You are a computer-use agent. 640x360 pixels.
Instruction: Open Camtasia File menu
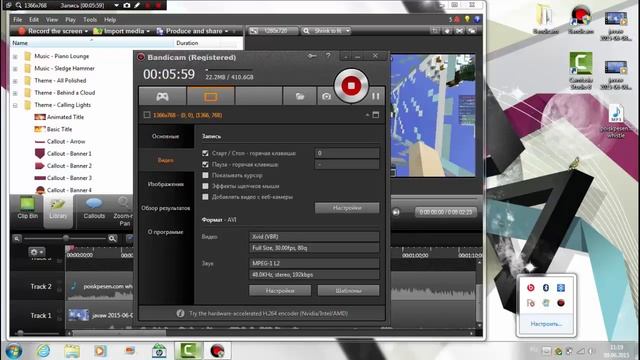(18, 20)
